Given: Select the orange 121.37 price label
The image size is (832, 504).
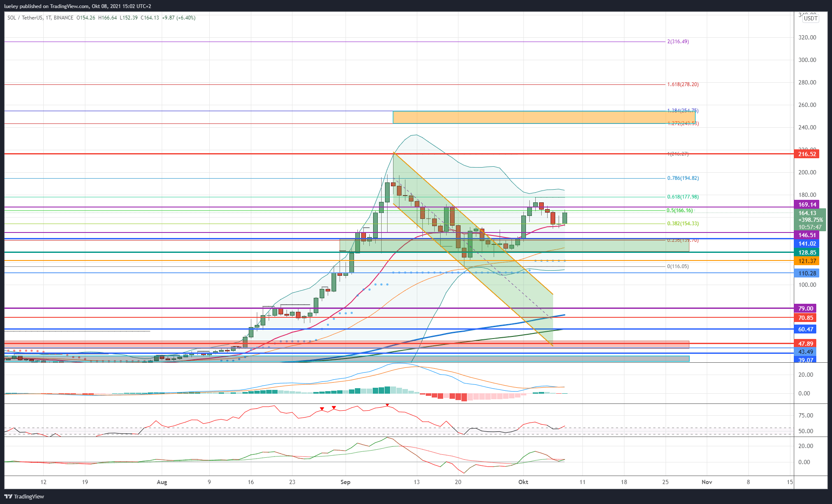Looking at the screenshot, I should click(x=807, y=261).
